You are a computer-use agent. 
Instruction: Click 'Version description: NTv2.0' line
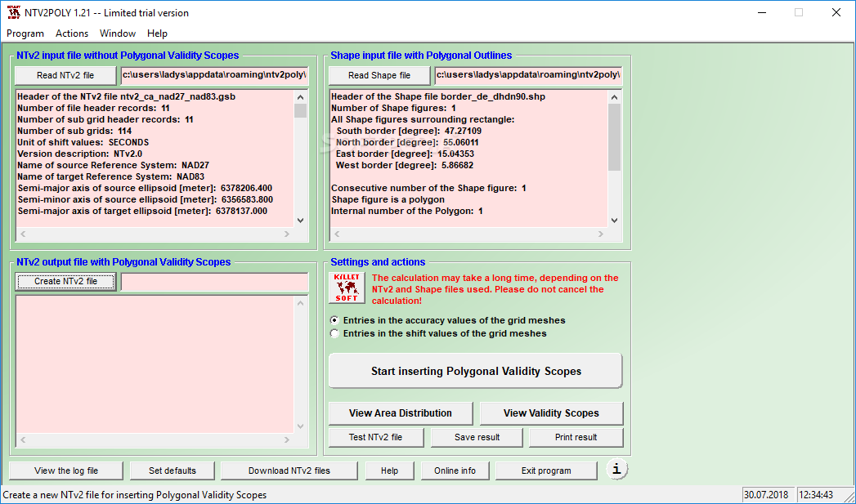tap(79, 154)
